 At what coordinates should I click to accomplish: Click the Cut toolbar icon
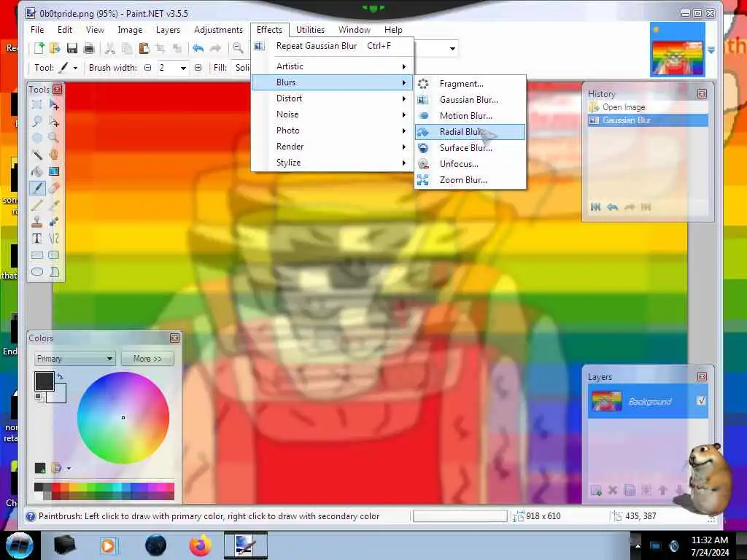(109, 48)
